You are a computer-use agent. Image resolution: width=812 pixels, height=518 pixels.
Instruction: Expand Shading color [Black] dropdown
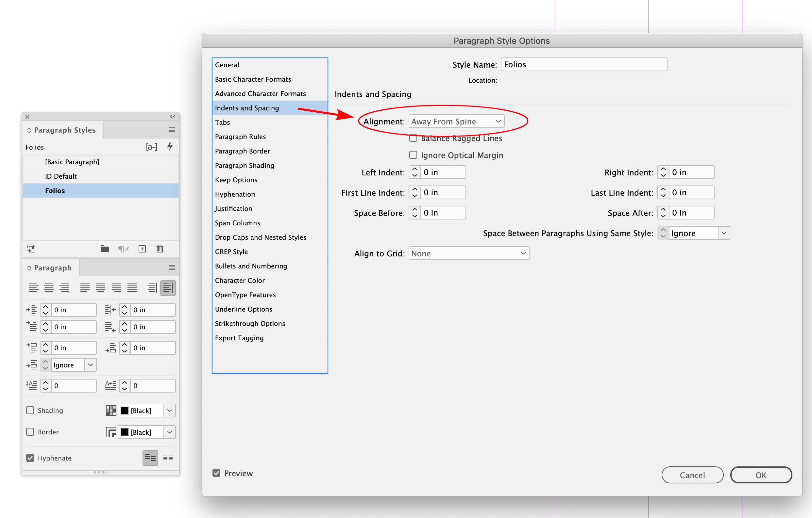click(x=170, y=411)
